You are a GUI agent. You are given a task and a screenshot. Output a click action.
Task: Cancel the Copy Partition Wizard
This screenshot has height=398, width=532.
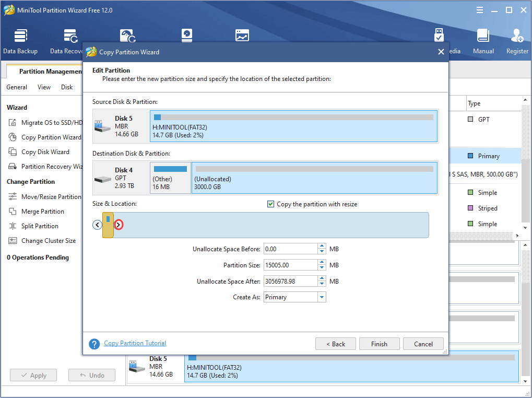423,344
